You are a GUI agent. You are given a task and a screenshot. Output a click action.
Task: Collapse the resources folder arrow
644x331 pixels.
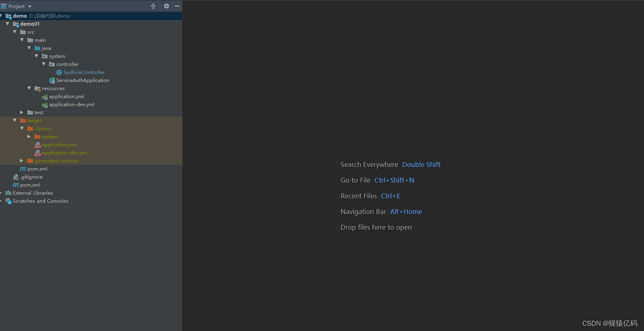pos(29,88)
